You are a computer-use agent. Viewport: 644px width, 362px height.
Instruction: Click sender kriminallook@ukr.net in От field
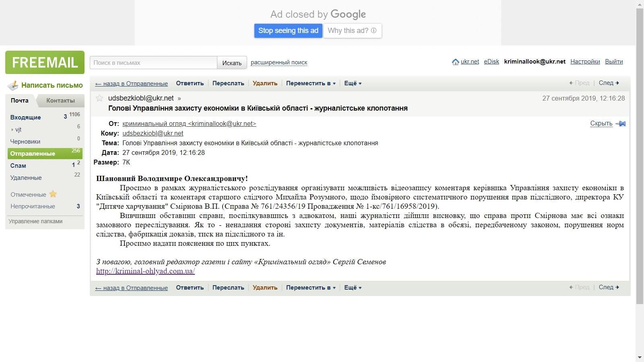[x=189, y=124]
